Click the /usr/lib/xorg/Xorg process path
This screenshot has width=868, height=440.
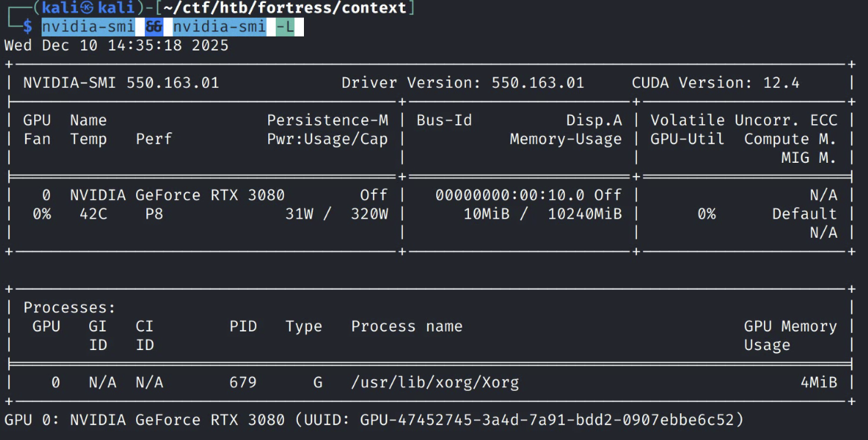coord(435,383)
